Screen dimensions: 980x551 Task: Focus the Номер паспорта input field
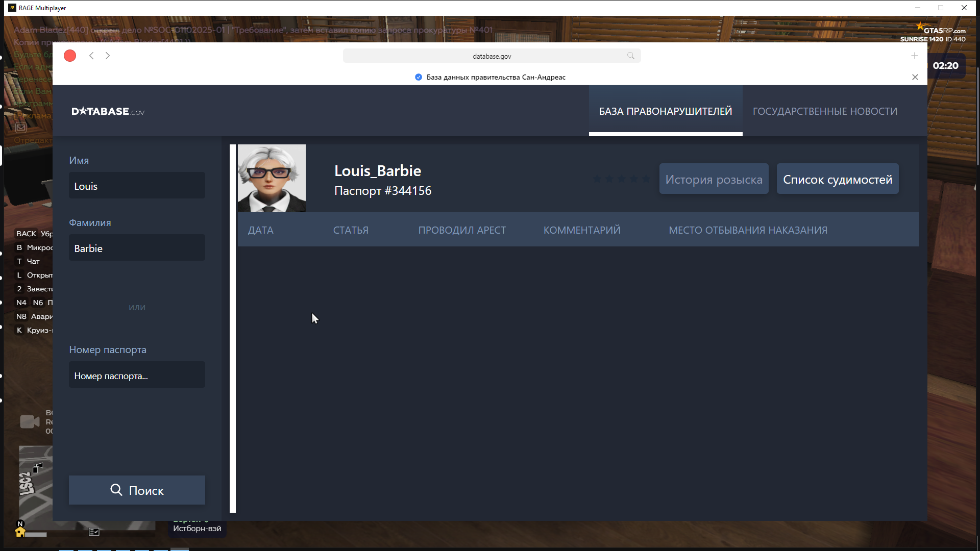point(137,375)
